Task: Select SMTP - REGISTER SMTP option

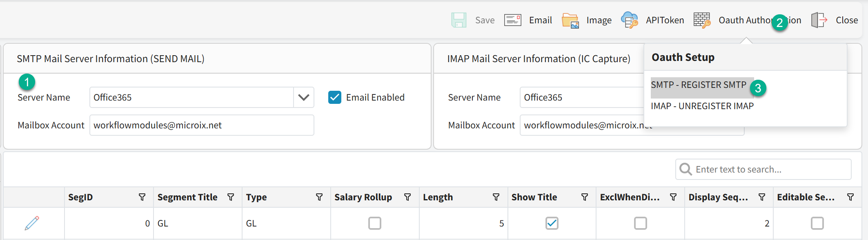Action: point(698,85)
